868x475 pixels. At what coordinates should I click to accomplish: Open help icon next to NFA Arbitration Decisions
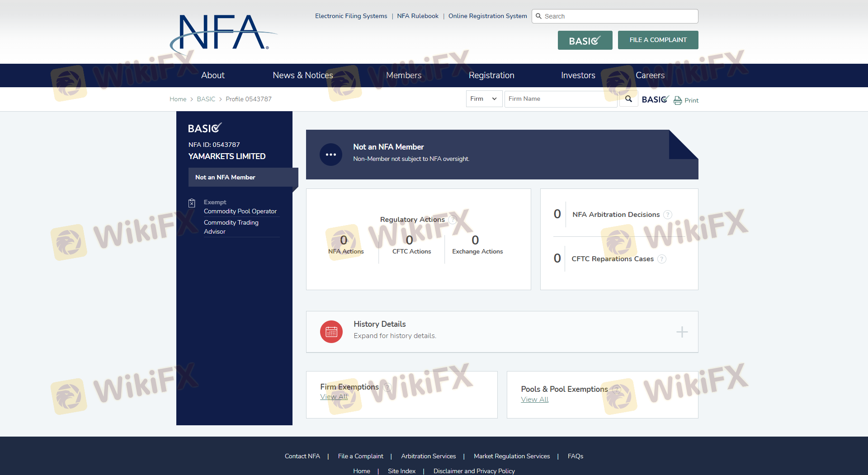(x=668, y=215)
